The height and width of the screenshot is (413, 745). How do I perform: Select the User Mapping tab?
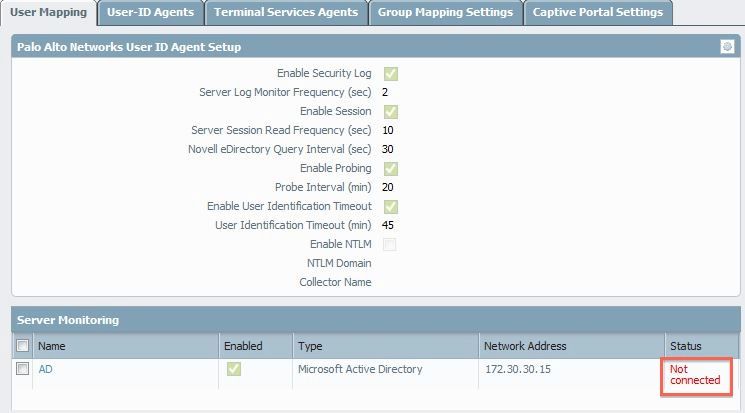[48, 13]
